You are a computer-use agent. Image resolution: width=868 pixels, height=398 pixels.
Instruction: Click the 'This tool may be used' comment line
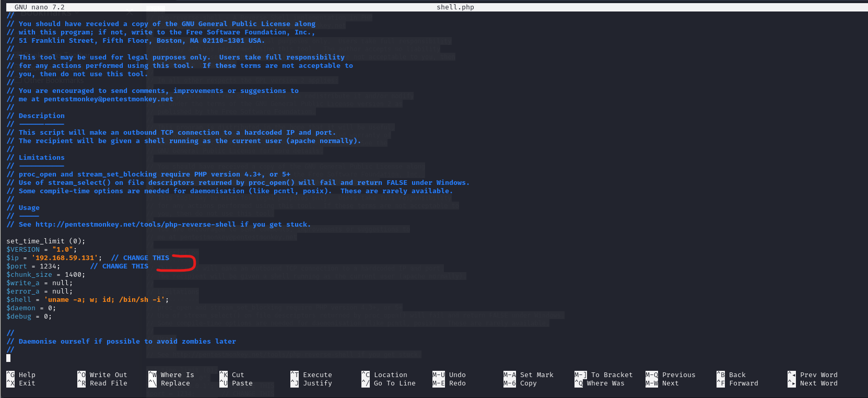pos(175,57)
